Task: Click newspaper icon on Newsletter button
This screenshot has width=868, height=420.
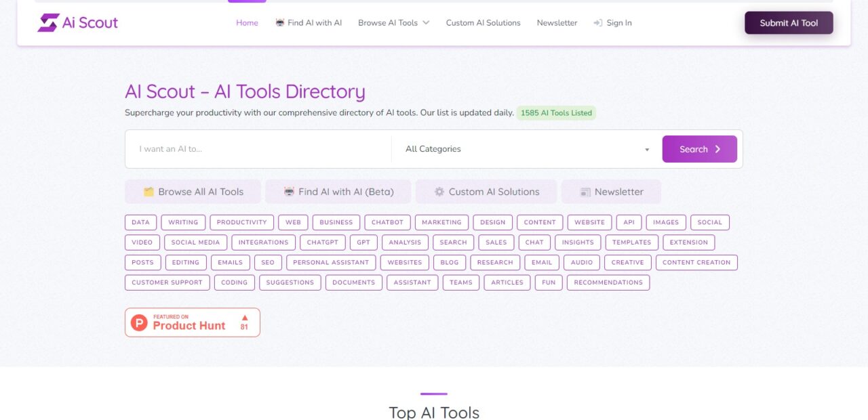Action: pos(585,192)
